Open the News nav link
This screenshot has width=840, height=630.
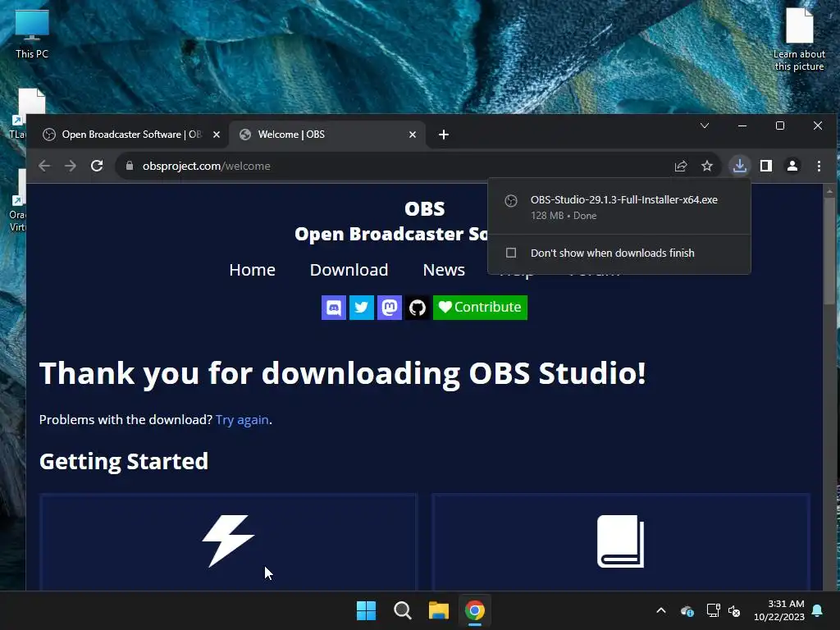[444, 270]
